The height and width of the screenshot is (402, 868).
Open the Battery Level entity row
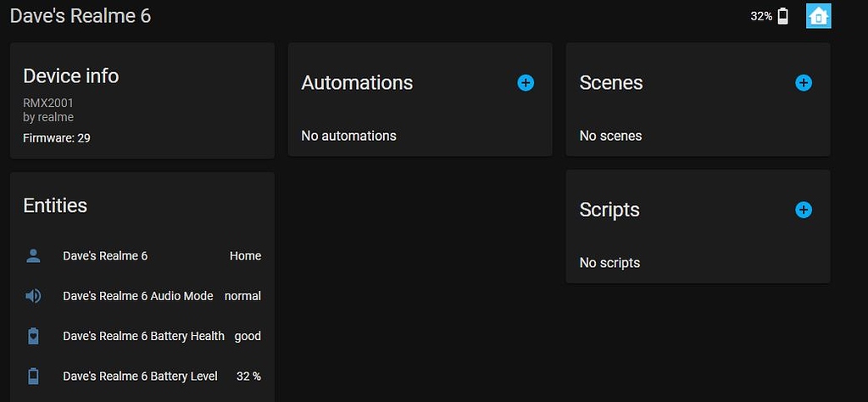[140, 376]
